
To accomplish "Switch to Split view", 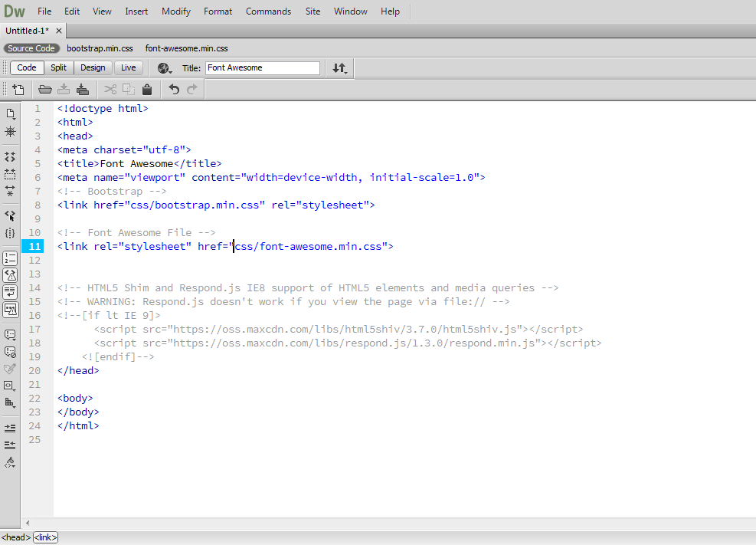I will (x=58, y=68).
